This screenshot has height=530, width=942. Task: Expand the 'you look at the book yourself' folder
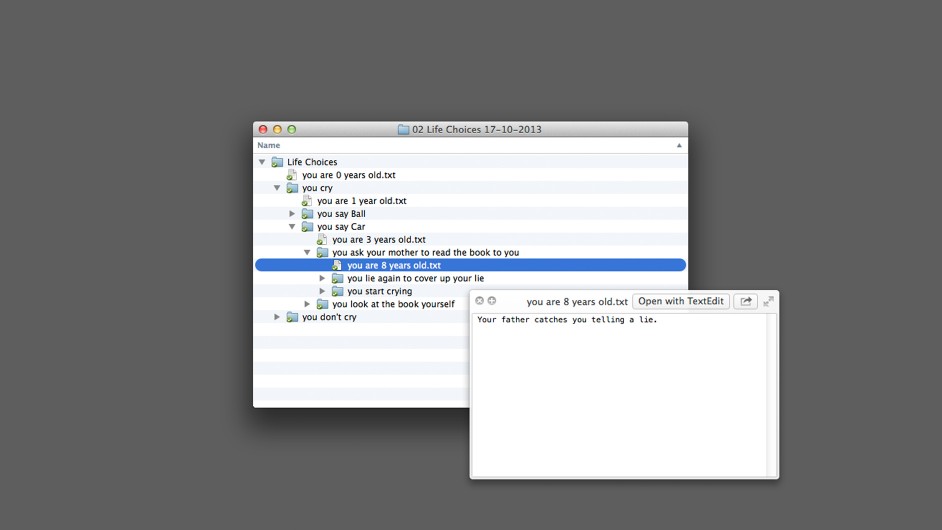307,304
